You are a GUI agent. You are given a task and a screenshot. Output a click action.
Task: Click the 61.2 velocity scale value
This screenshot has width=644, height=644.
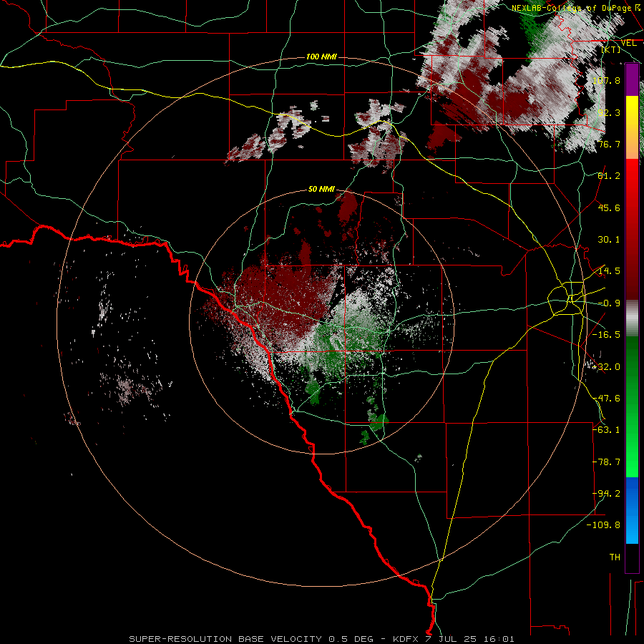(x=609, y=176)
